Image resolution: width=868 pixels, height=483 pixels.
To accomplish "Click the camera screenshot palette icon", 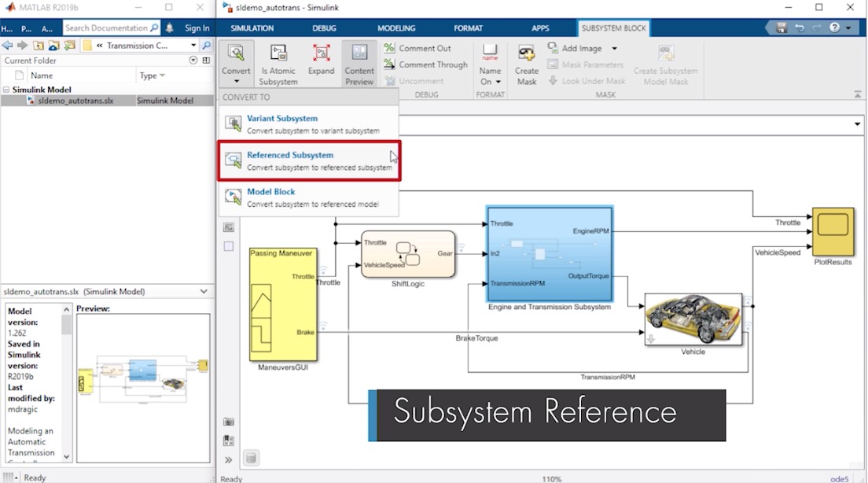I will [x=228, y=422].
